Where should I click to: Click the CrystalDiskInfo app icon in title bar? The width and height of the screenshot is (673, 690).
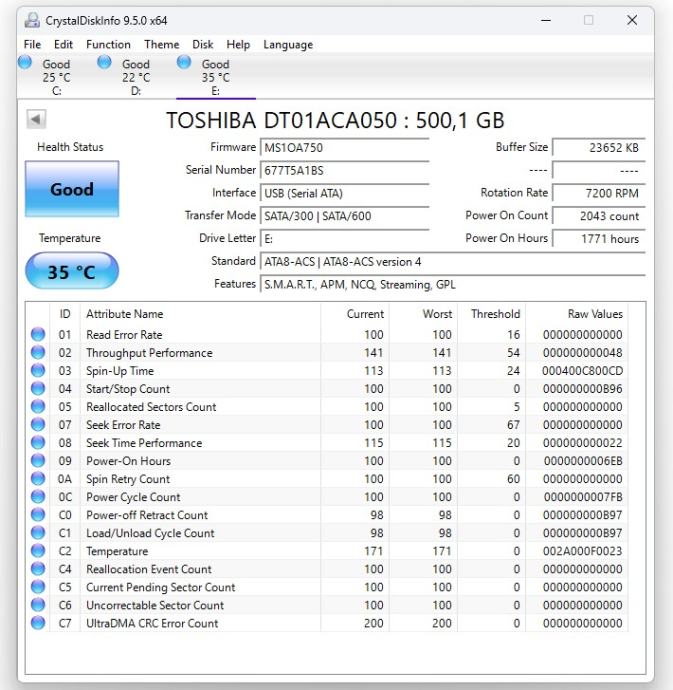pyautogui.click(x=32, y=20)
